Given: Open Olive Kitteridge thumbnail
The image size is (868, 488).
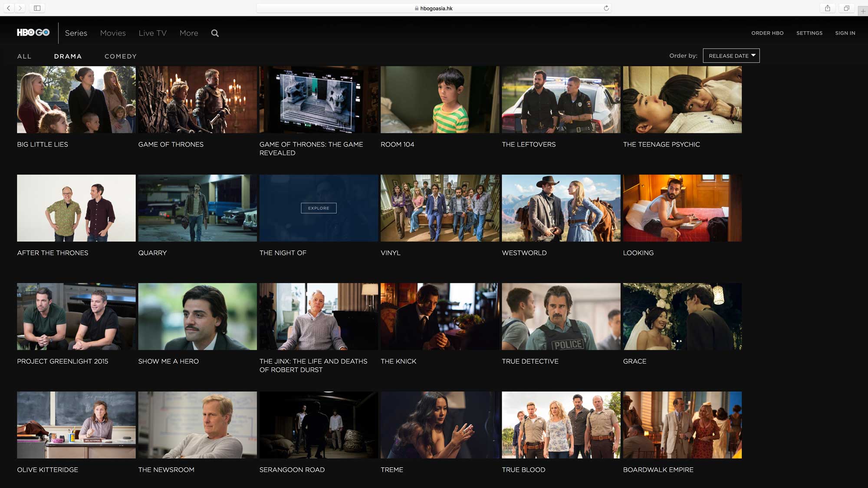Looking at the screenshot, I should coord(76,425).
